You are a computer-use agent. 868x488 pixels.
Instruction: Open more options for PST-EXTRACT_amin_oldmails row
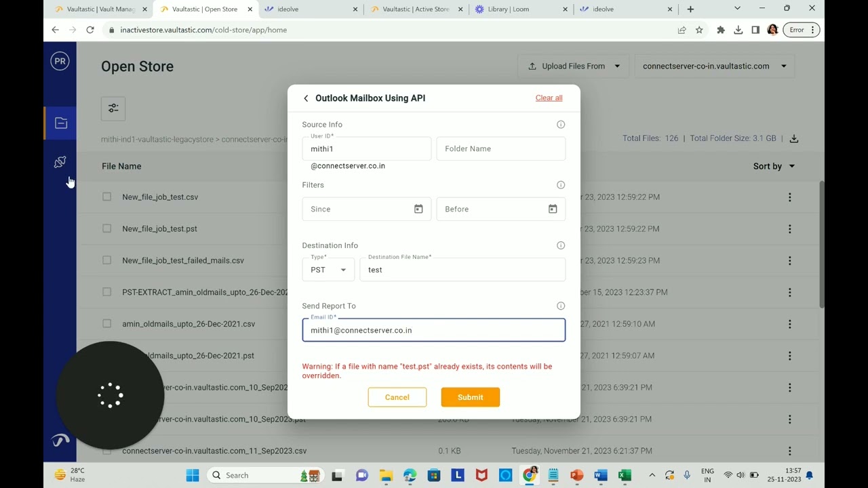tap(789, 292)
